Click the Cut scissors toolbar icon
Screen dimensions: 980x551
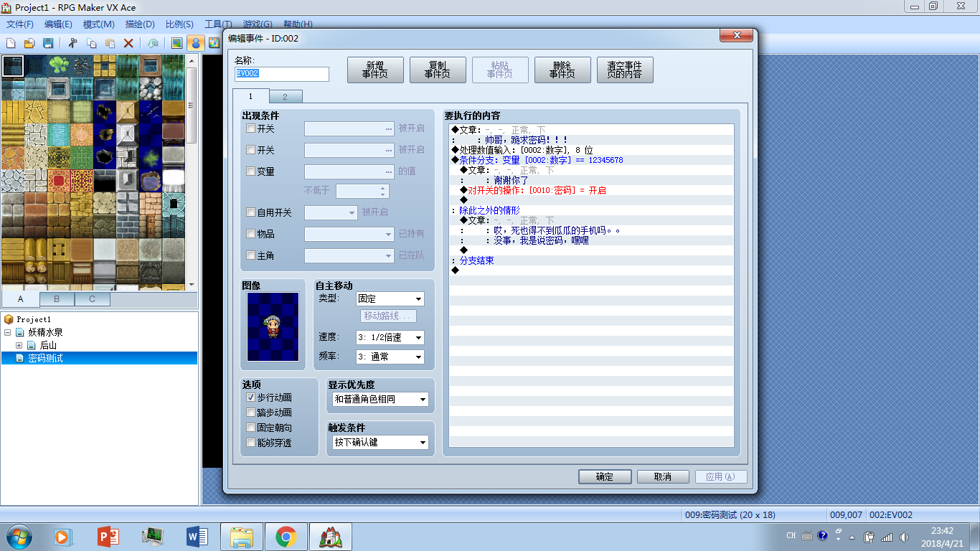click(72, 43)
